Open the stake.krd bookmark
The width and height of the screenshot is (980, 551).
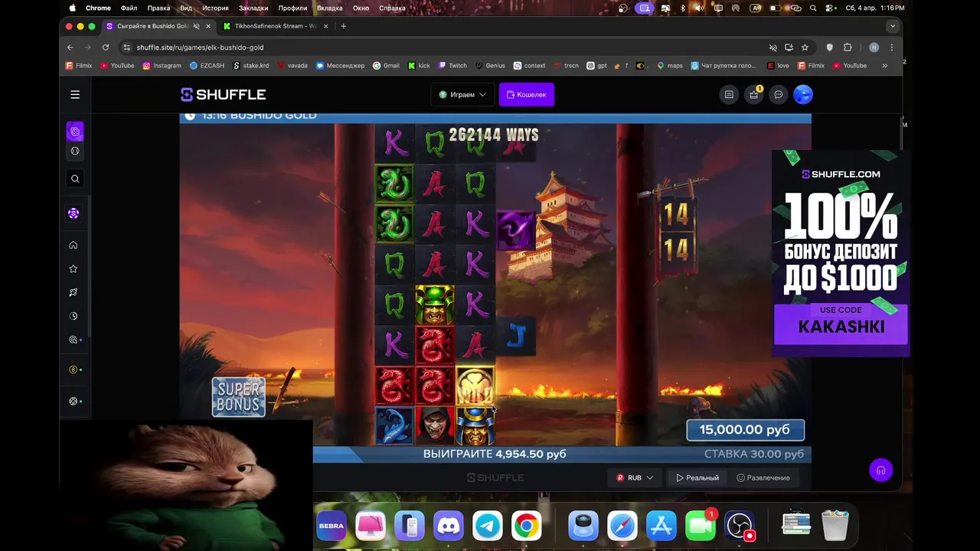click(x=251, y=66)
